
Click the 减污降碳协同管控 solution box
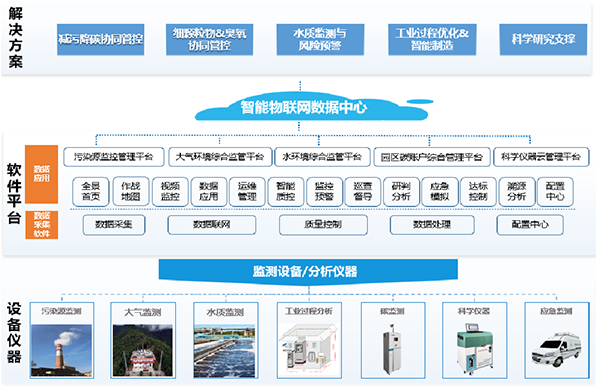pos(101,40)
